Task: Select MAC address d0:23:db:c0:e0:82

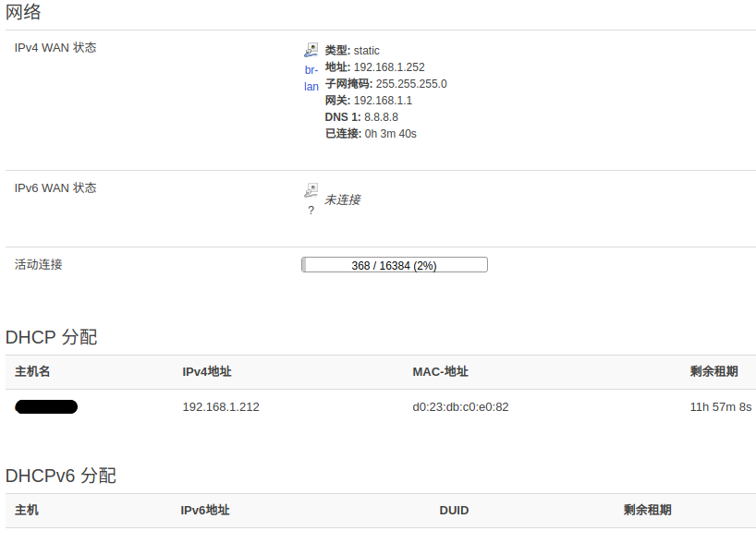Action: point(460,407)
